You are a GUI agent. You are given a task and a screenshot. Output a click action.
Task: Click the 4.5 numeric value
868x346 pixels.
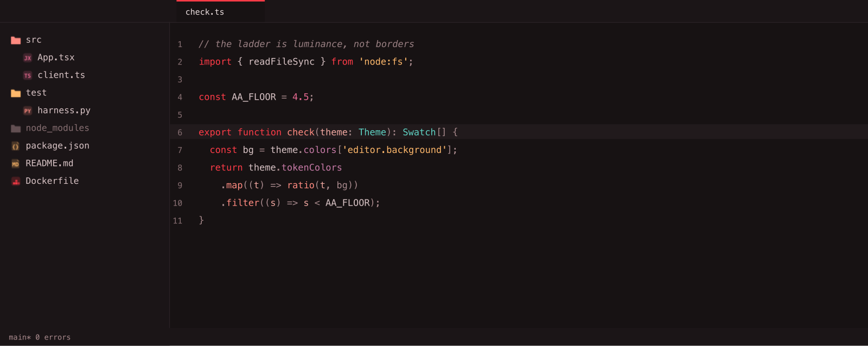(301, 97)
